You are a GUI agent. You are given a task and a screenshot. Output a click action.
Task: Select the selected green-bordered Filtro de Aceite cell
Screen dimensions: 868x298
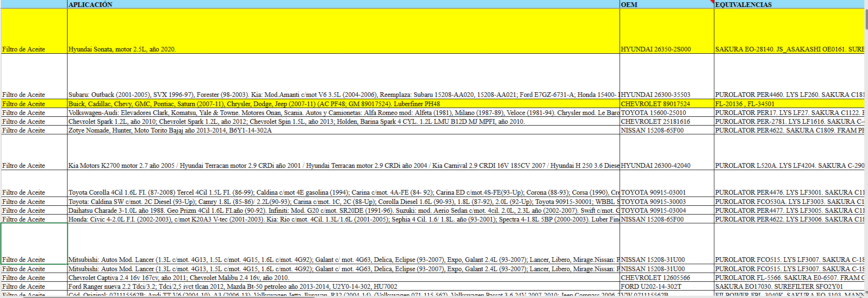34,244
